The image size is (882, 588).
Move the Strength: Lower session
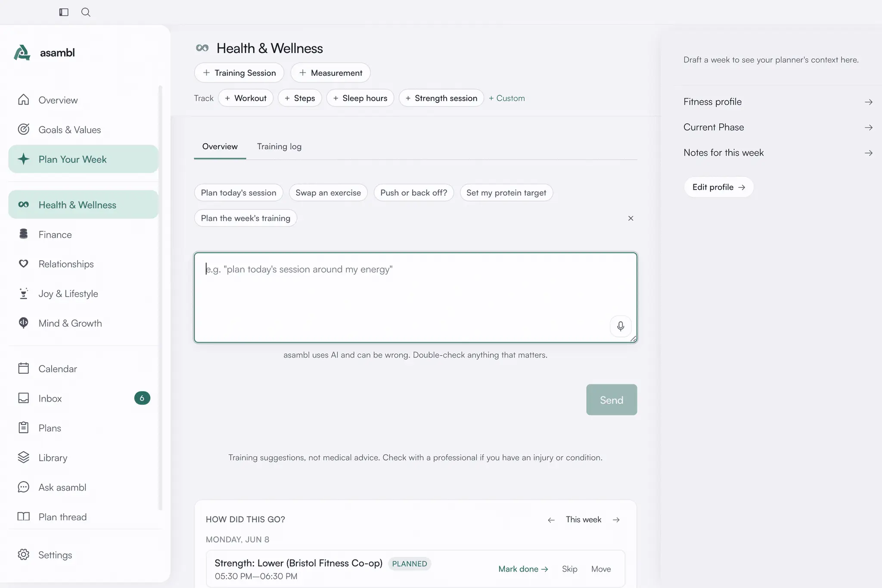601,569
